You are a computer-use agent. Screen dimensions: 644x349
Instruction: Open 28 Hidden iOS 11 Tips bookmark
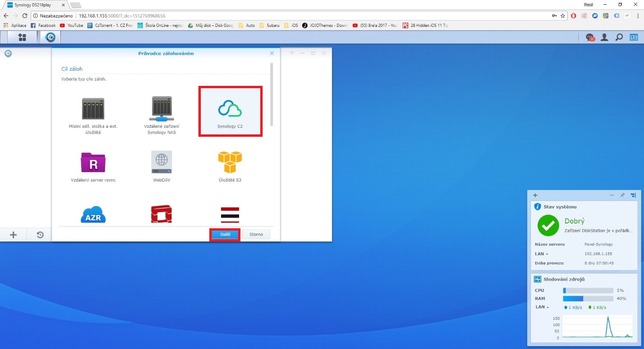[425, 25]
